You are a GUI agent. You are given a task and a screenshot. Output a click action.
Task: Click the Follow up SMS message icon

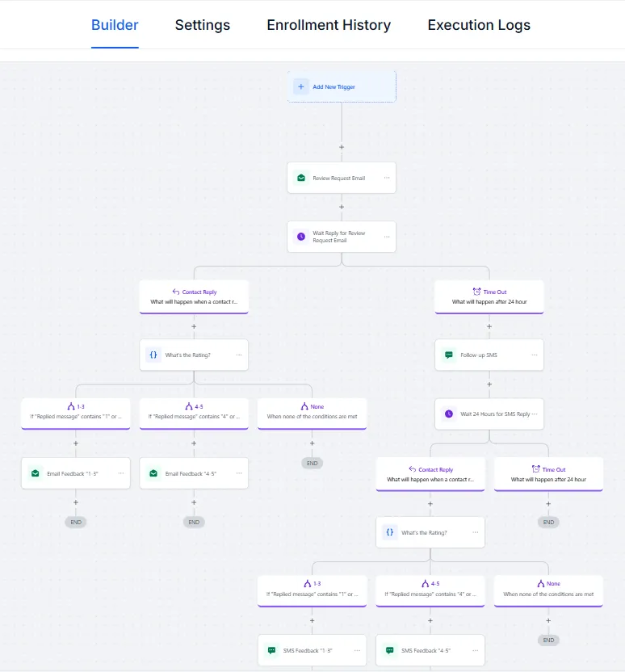449,355
